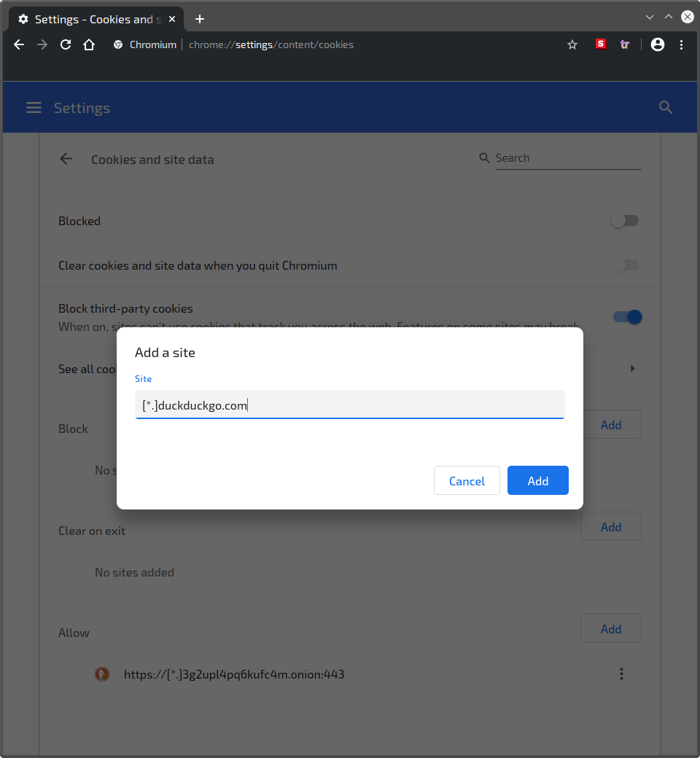Open a new tab
The width and height of the screenshot is (700, 758).
click(200, 20)
